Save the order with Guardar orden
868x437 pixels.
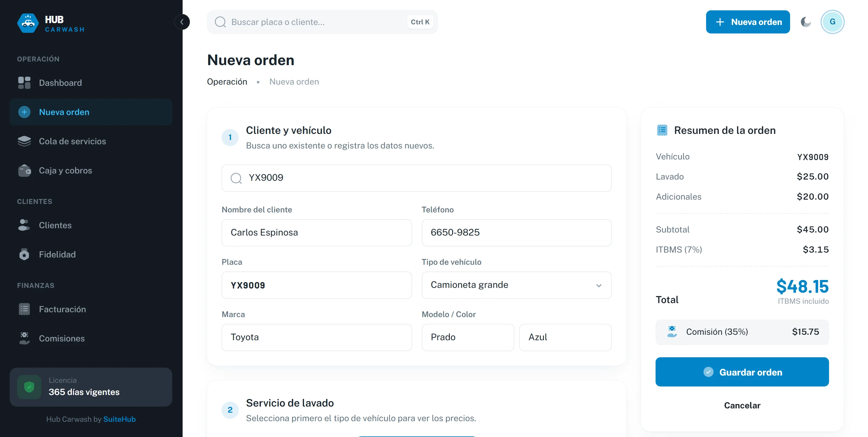[x=742, y=372]
